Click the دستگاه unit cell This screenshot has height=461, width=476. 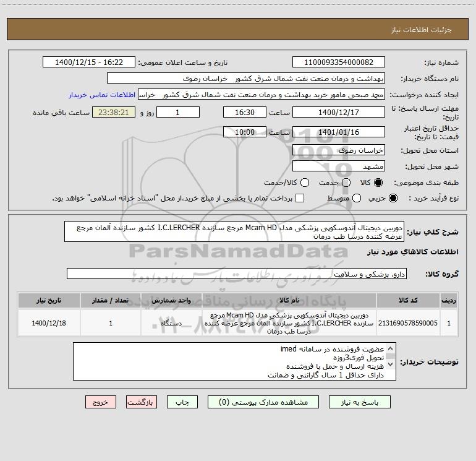click(171, 323)
